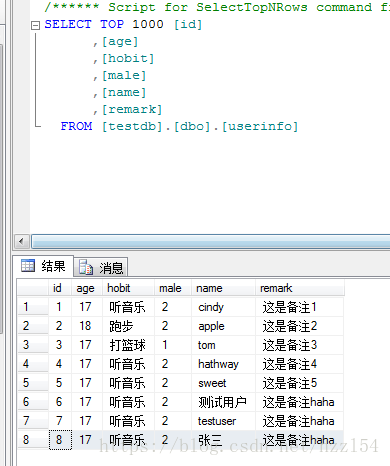
Task: Click the FROM keyword in the query
Action: tap(76, 126)
